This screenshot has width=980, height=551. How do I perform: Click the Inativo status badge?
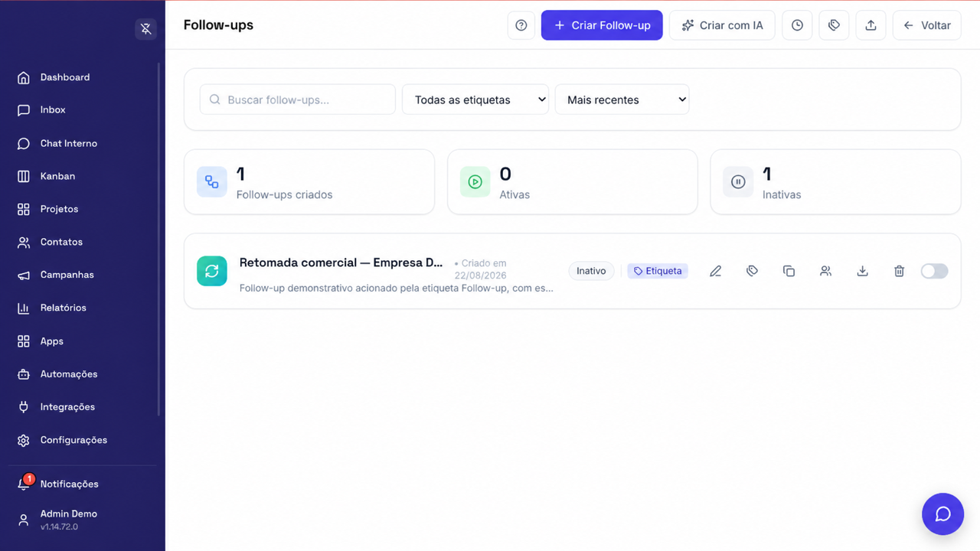(591, 271)
